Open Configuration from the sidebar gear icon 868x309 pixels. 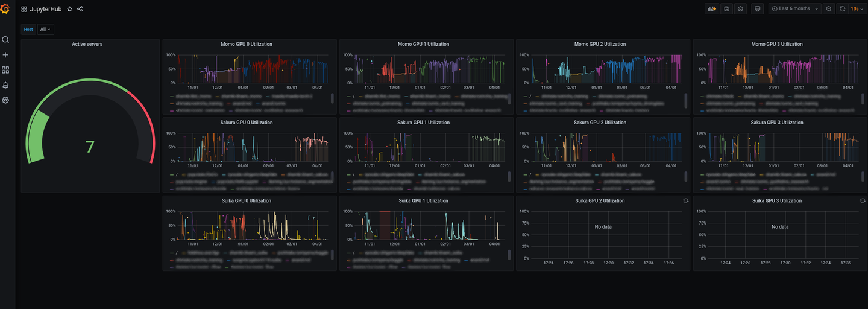point(5,100)
